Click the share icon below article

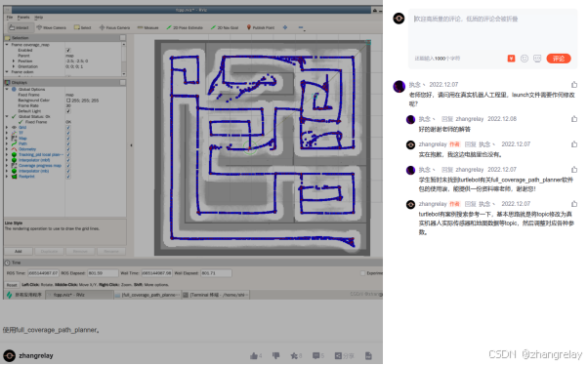pos(338,355)
